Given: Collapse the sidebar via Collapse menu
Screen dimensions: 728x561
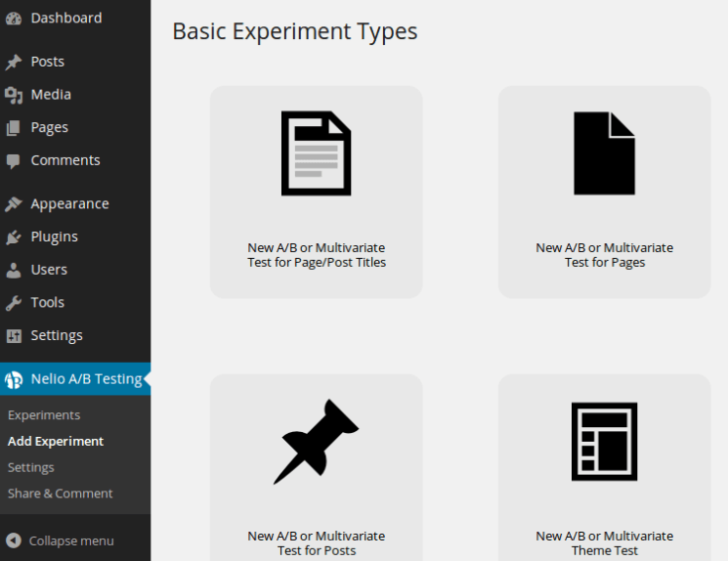Looking at the screenshot, I should (x=71, y=541).
